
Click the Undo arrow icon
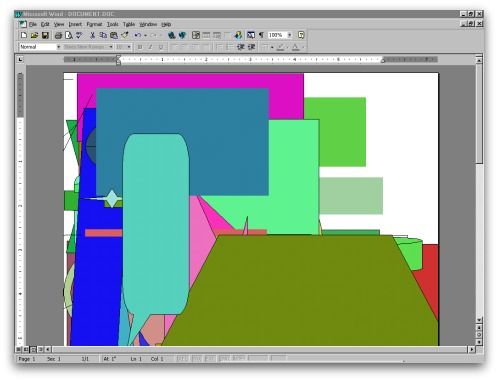tap(138, 35)
